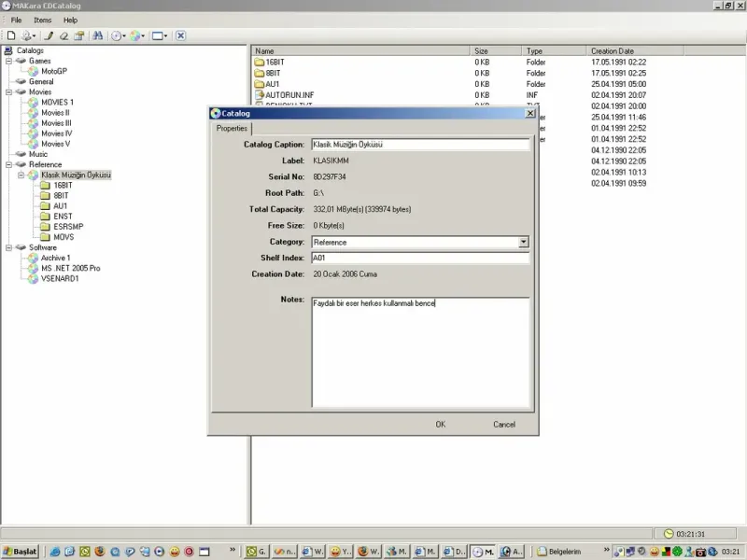Collapse the Software tree node

[8, 247]
